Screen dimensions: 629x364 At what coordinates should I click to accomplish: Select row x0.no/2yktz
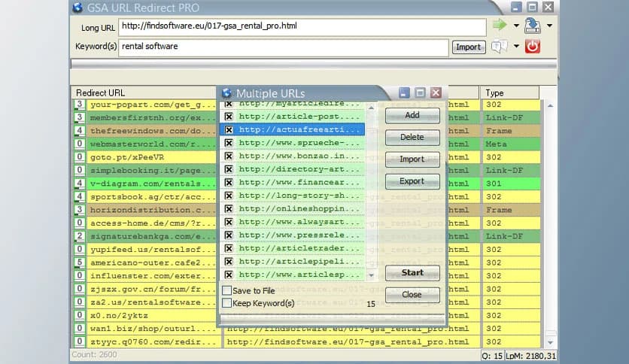(153, 316)
